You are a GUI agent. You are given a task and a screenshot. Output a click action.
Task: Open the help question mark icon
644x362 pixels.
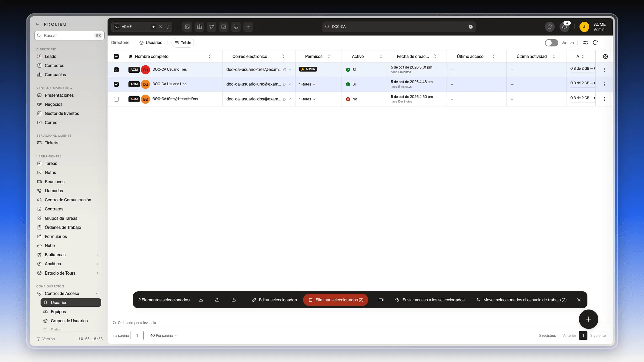[x=550, y=27]
